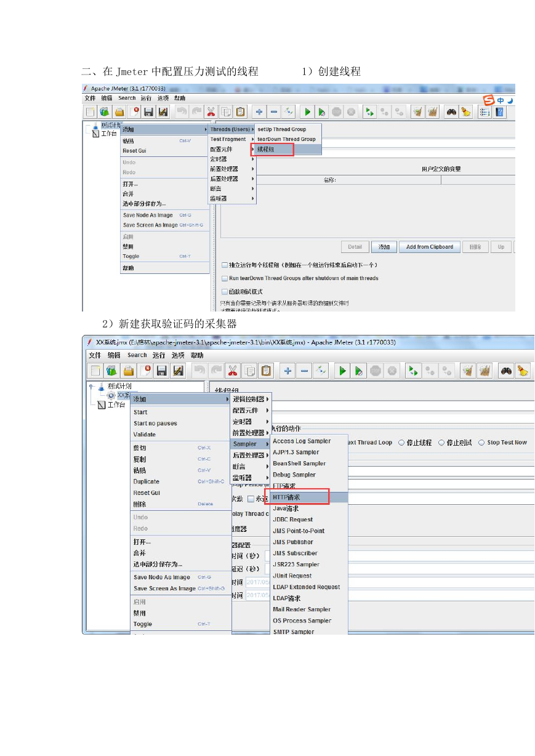This screenshot has height=756, width=535.
Task: Enable 函数测试模式 checkbox
Action: [225, 292]
